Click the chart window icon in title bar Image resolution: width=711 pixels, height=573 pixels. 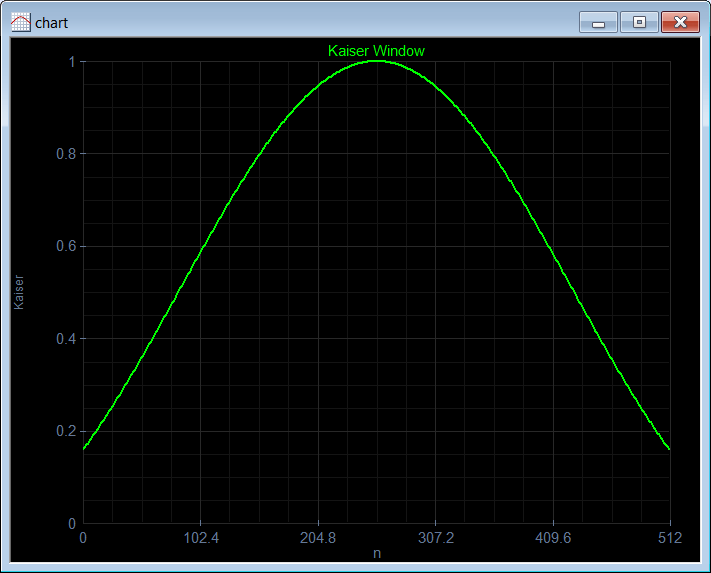pyautogui.click(x=20, y=22)
